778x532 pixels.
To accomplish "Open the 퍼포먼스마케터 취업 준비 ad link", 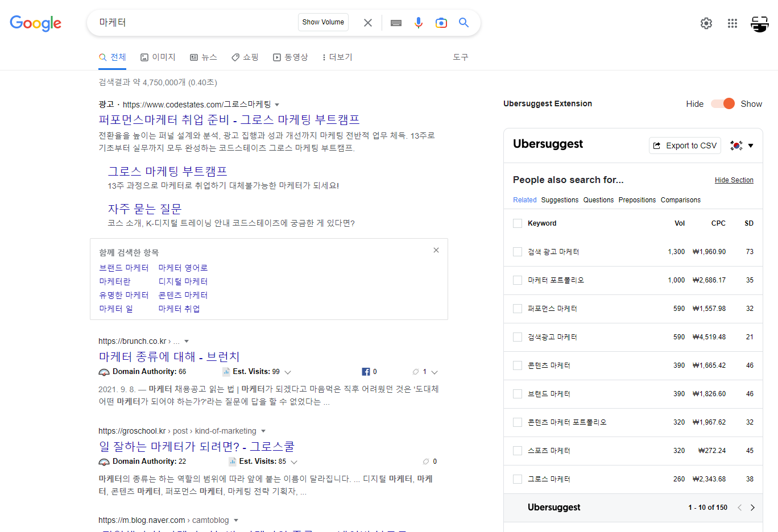I will click(229, 120).
